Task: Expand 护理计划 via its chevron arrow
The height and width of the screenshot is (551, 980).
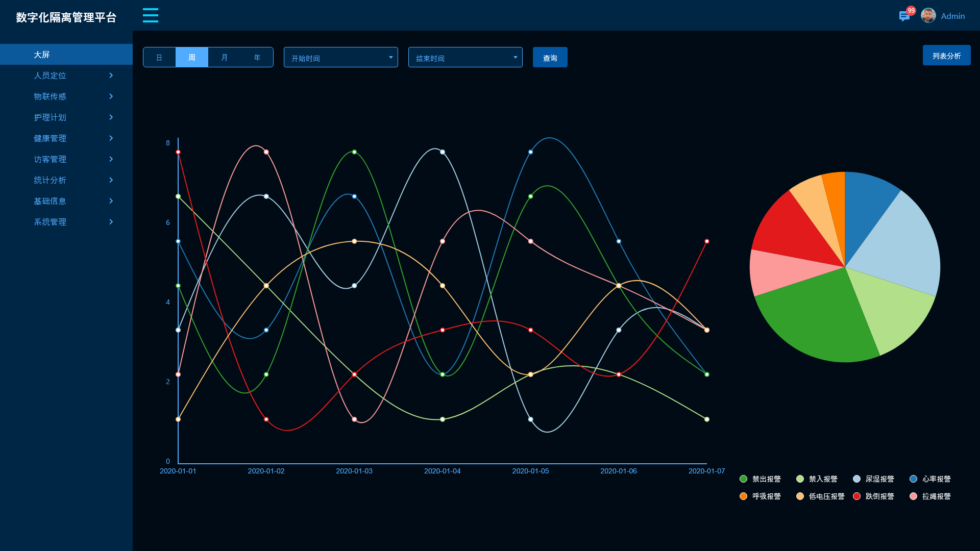Action: (111, 117)
